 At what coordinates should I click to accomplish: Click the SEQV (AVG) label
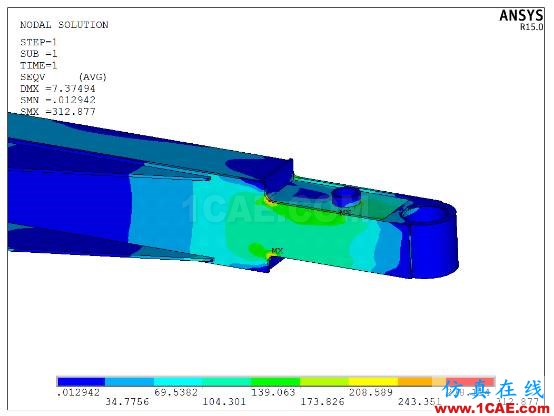(x=63, y=77)
